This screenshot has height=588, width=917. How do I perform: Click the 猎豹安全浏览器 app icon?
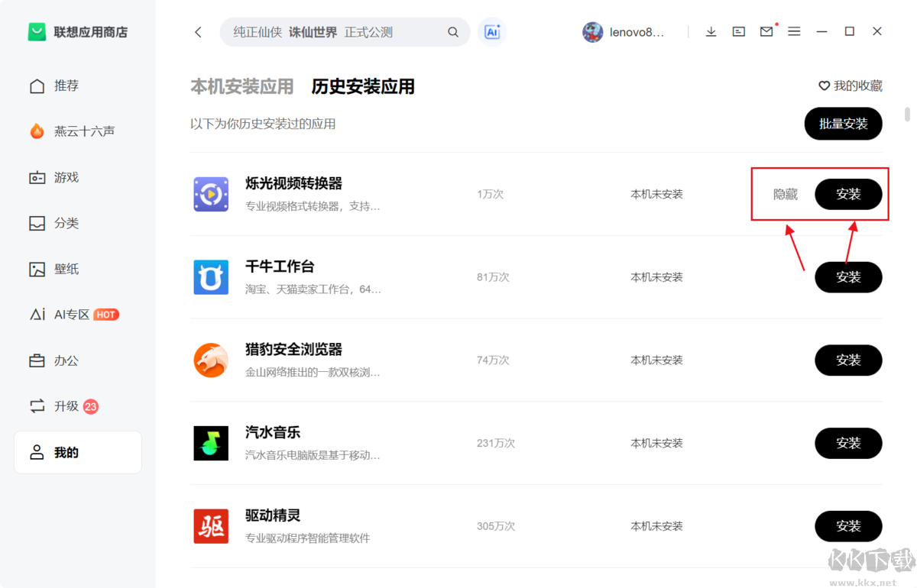pos(211,360)
